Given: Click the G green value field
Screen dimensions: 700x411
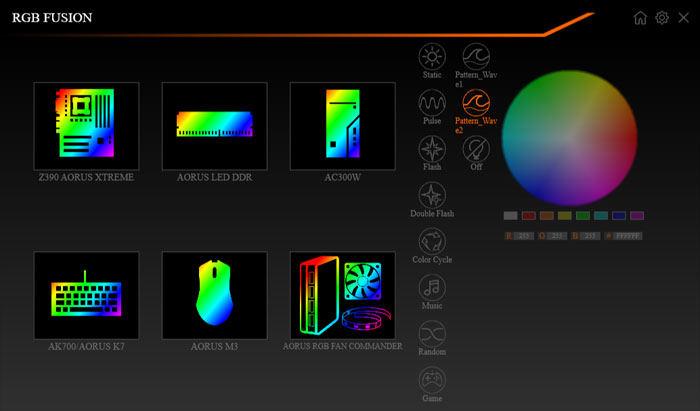Looking at the screenshot, I should (556, 236).
